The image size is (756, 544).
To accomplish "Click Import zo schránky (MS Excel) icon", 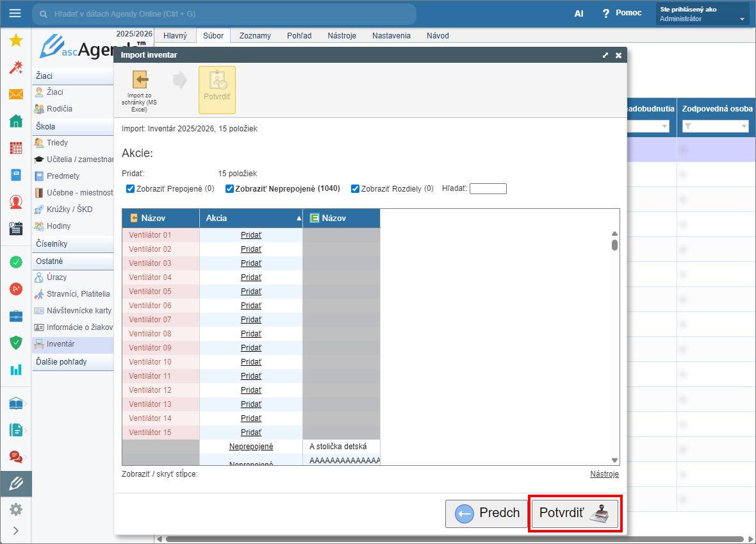I will point(140,90).
